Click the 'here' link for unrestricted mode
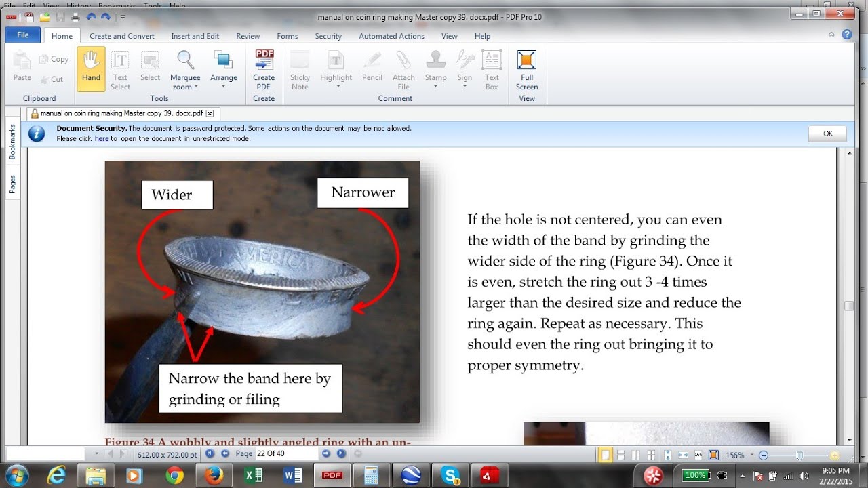 pyautogui.click(x=102, y=139)
